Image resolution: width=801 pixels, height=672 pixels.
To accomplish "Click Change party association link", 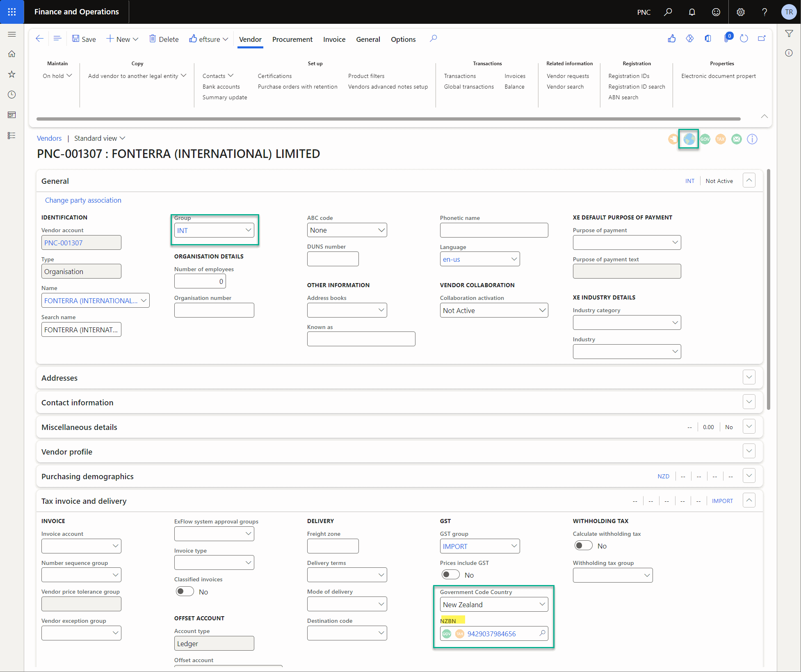I will point(83,200).
